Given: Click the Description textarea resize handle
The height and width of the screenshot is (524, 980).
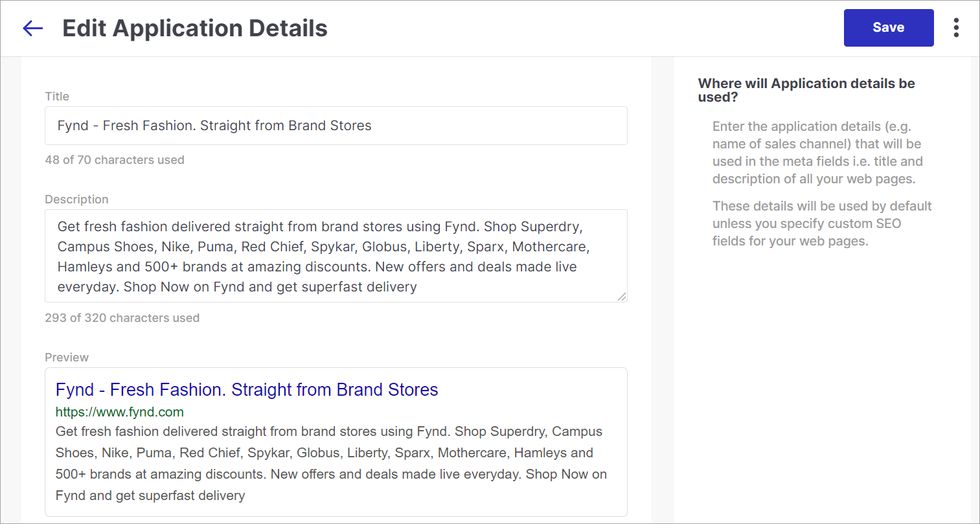Looking at the screenshot, I should click(x=622, y=297).
